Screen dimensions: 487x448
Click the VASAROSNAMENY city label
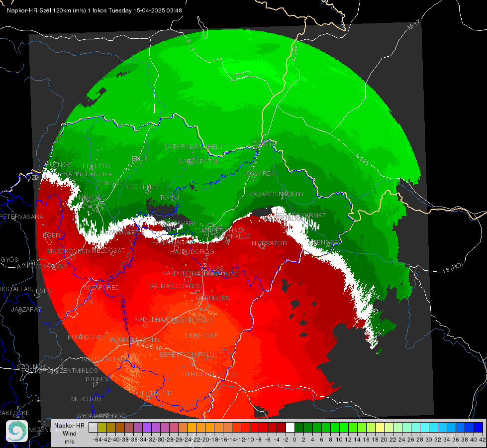pos(277,194)
